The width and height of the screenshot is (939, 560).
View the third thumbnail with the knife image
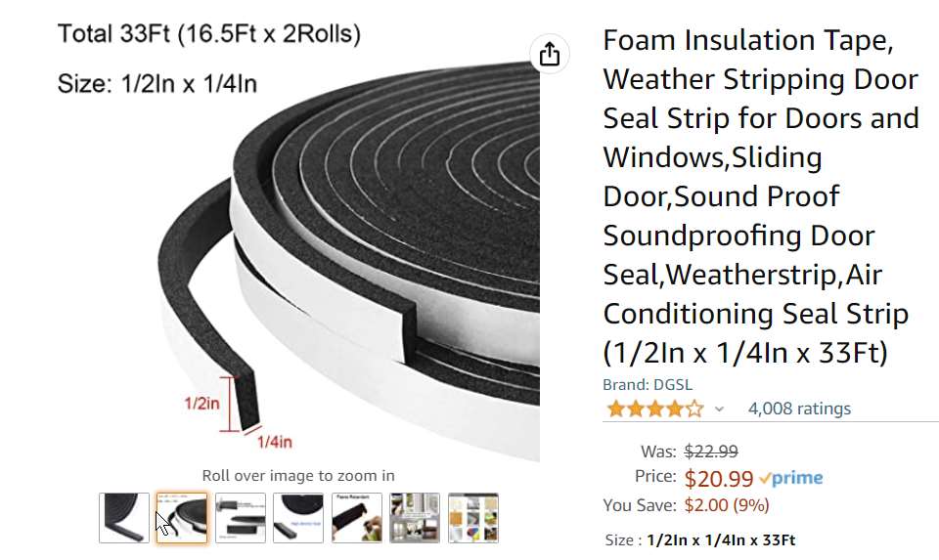[x=241, y=518]
